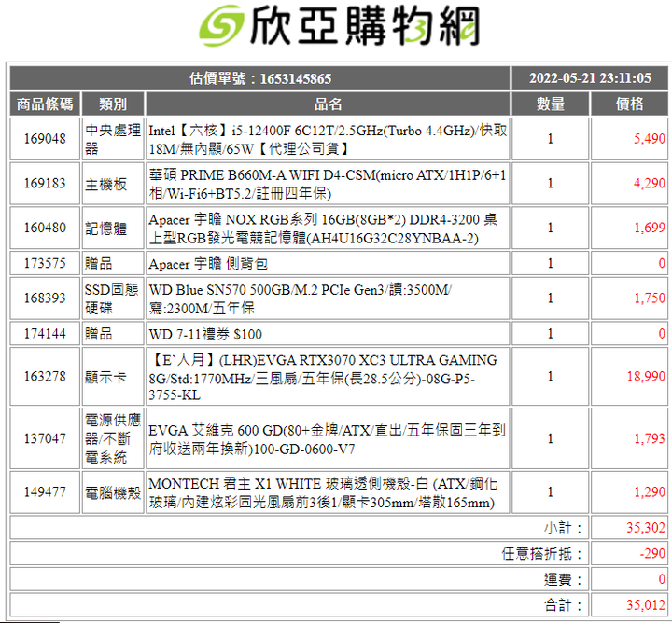The height and width of the screenshot is (623, 672).
Task: Click the 顯示卡 category cell
Action: (113, 377)
